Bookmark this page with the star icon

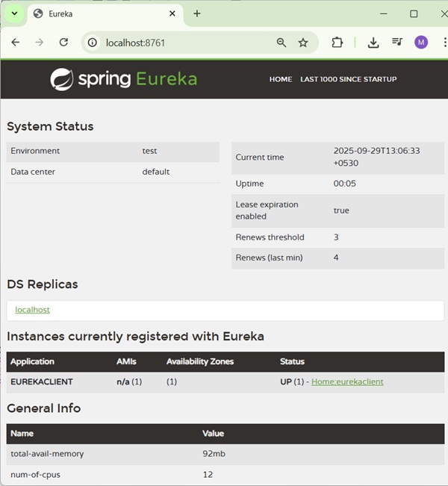click(303, 43)
